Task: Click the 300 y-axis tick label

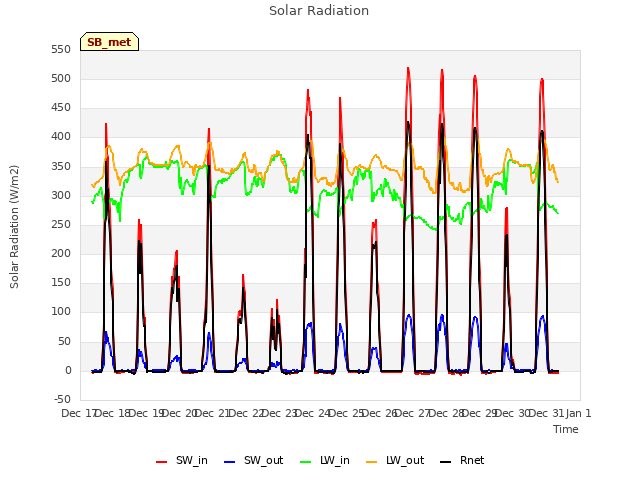Action: tap(61, 196)
